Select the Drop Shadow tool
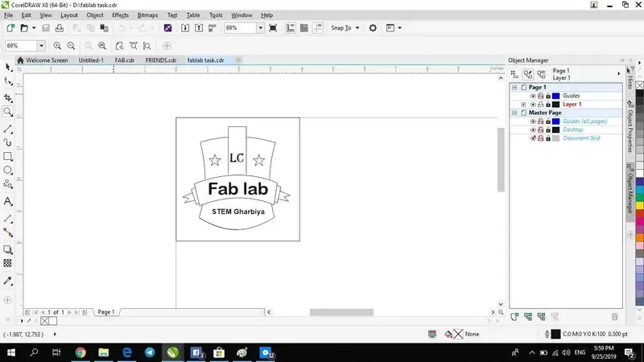The image size is (644, 362). [8, 249]
